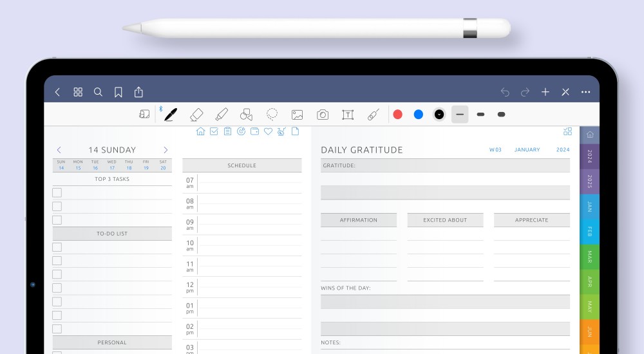Open the MAY month tab
The height and width of the screenshot is (354, 644).
point(589,307)
